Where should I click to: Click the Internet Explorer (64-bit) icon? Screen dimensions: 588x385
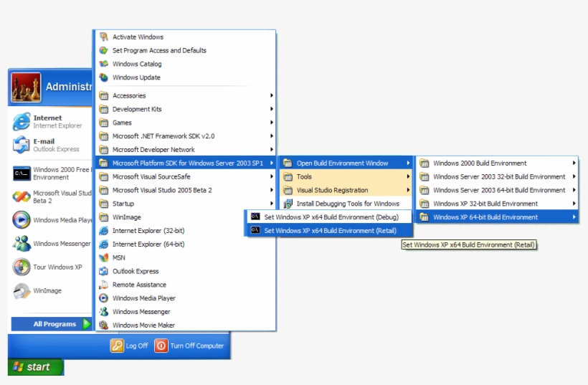(x=104, y=244)
